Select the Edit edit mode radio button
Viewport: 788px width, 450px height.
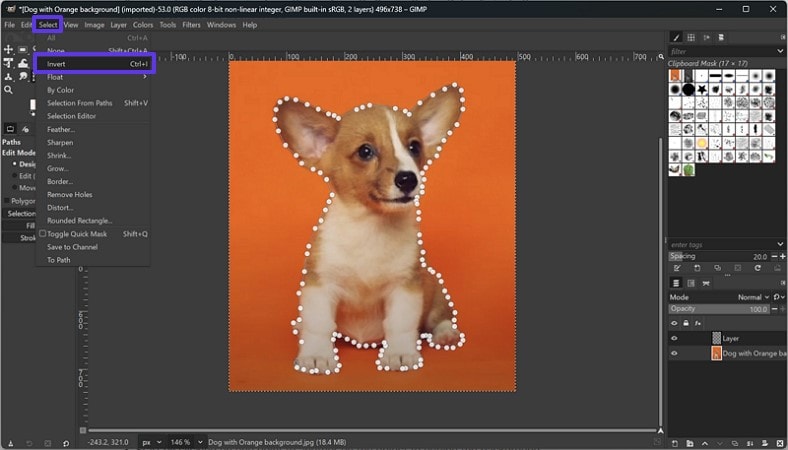click(15, 176)
